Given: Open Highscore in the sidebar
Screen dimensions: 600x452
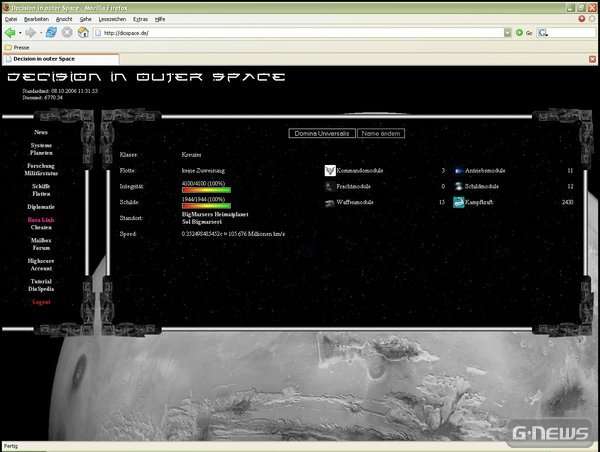Looking at the screenshot, I should point(41,261).
